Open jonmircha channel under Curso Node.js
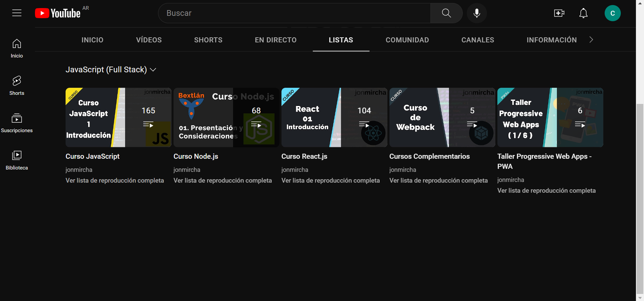 pyautogui.click(x=187, y=170)
